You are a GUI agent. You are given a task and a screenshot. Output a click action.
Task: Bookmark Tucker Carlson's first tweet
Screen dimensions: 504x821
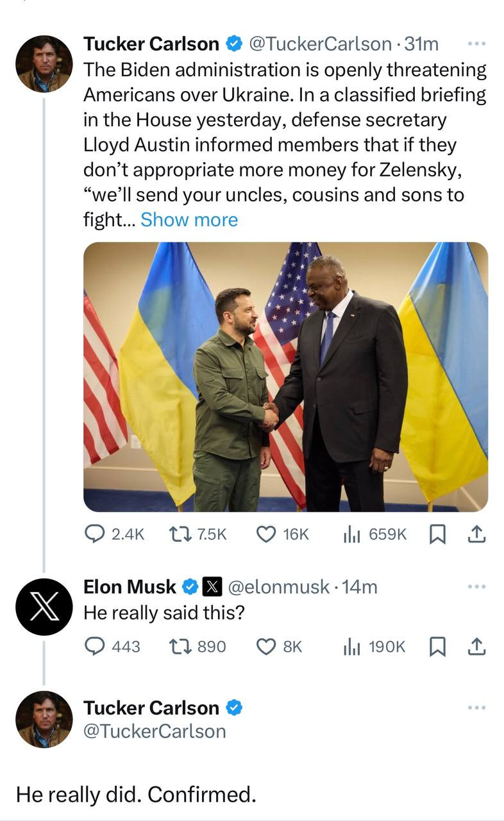point(436,534)
